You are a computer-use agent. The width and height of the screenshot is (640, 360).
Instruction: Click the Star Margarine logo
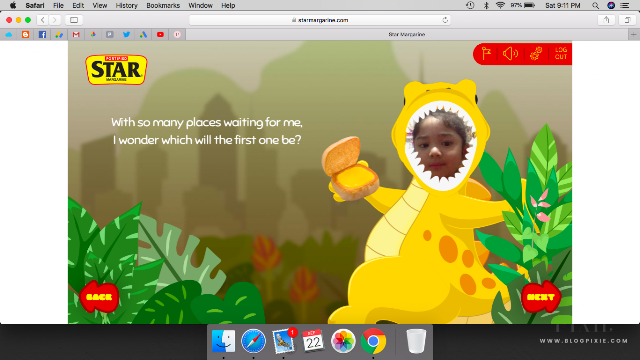[116, 70]
